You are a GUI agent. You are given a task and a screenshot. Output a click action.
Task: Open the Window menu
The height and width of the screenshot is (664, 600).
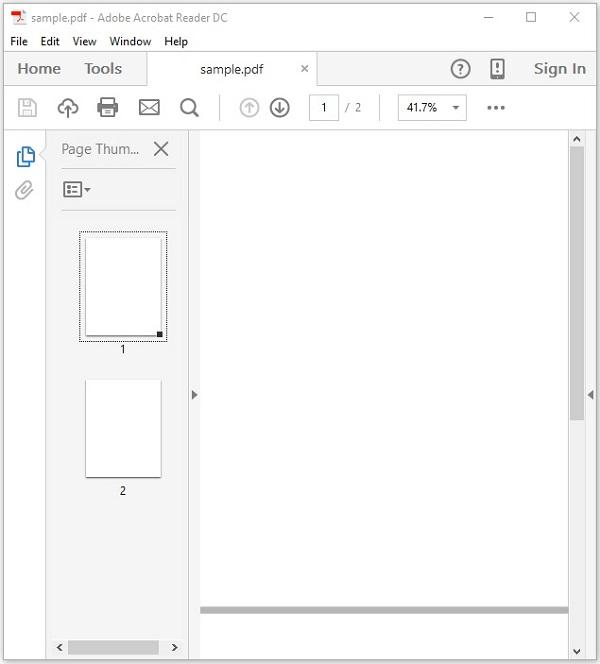click(x=130, y=42)
